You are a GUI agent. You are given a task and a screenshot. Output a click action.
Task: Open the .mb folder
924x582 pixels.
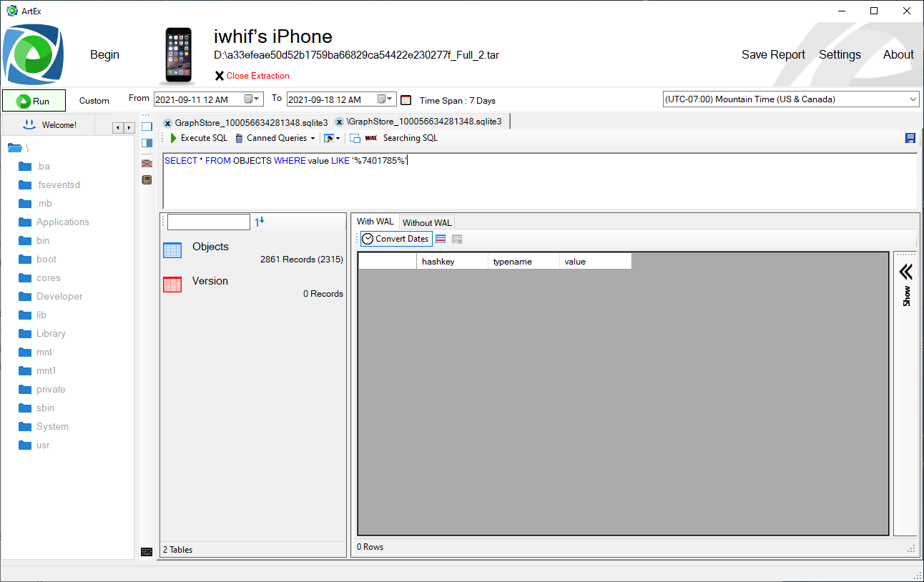point(35,204)
